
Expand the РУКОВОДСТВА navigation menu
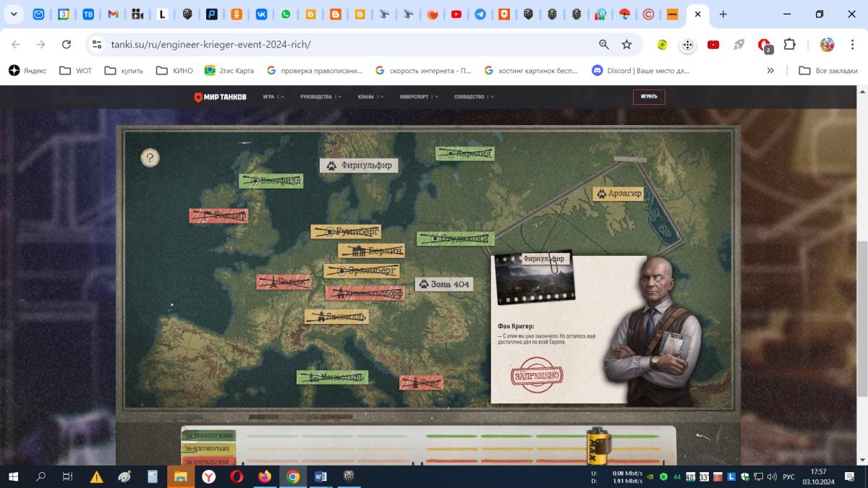(x=321, y=97)
